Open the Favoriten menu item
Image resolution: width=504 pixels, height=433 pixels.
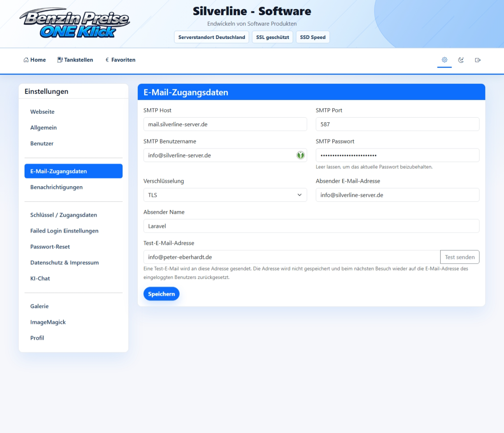pos(120,60)
